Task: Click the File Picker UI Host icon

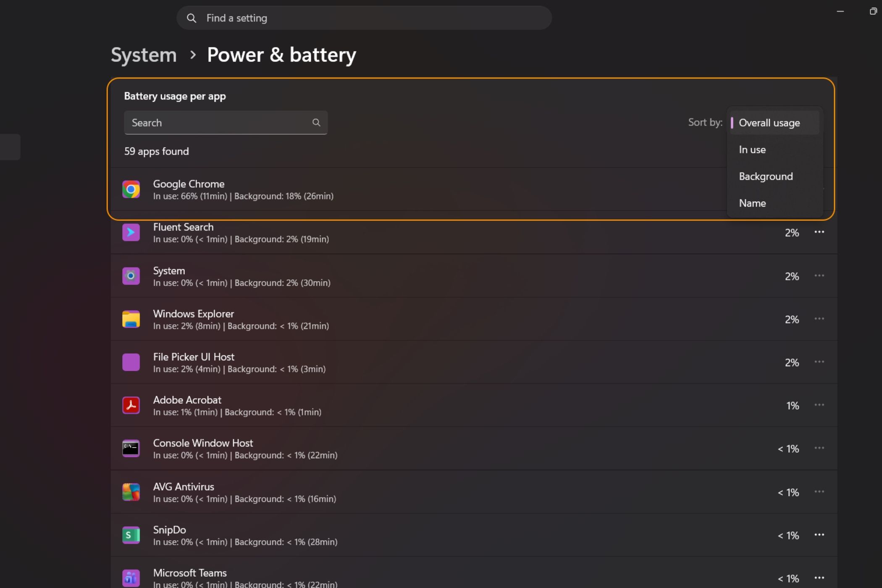Action: pos(131,362)
